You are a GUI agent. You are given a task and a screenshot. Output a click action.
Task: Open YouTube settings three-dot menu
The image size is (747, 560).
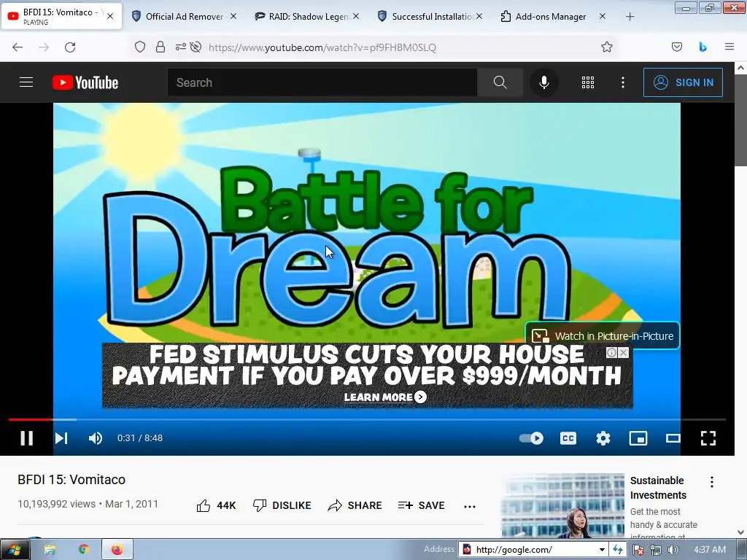623,82
